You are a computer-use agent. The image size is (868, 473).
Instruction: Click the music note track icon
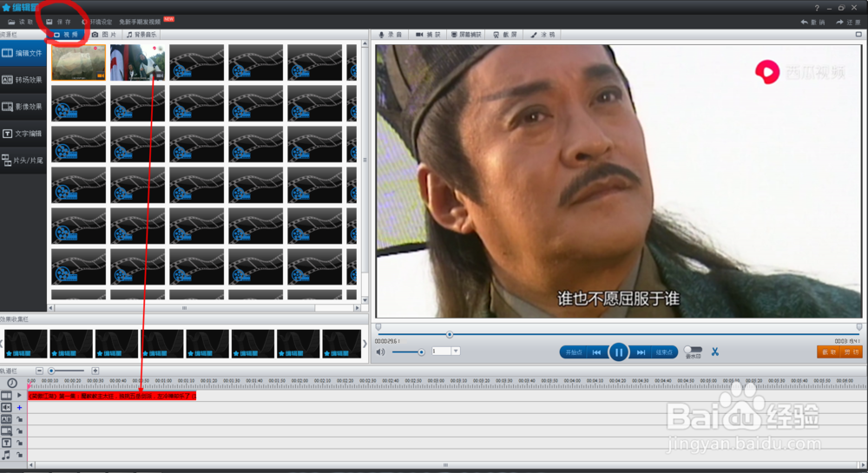(6, 455)
